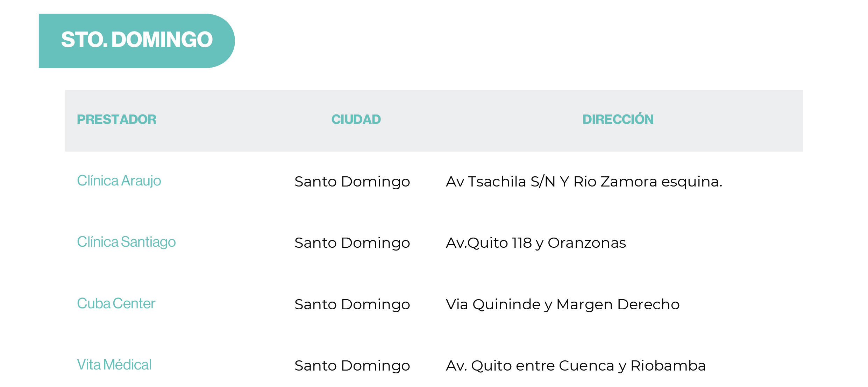Click the word "esquina." in Araujo's address
Image resolution: width=868 pixels, height=387 pixels.
[691, 182]
